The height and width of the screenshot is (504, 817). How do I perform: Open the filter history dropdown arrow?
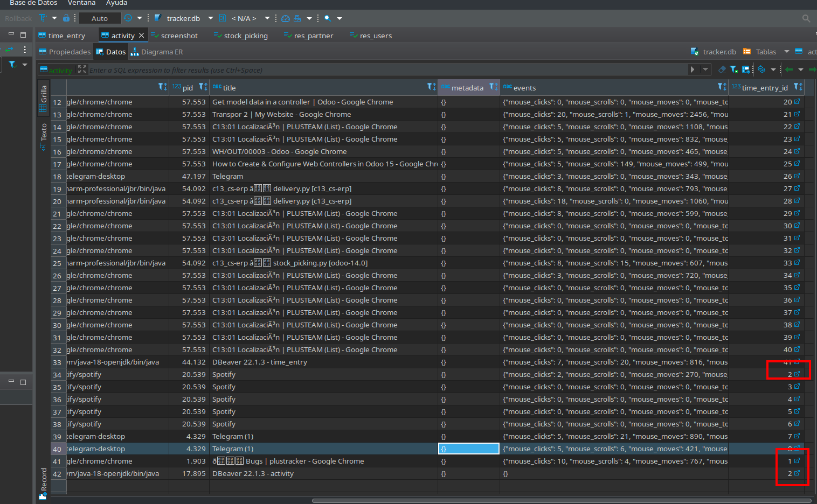tap(705, 69)
